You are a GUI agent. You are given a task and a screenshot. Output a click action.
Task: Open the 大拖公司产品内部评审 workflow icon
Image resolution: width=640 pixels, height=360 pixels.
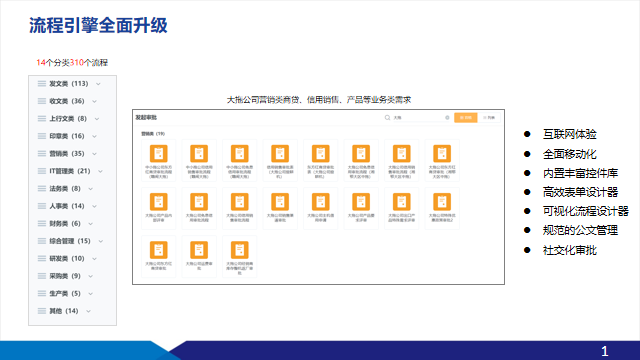[158, 202]
